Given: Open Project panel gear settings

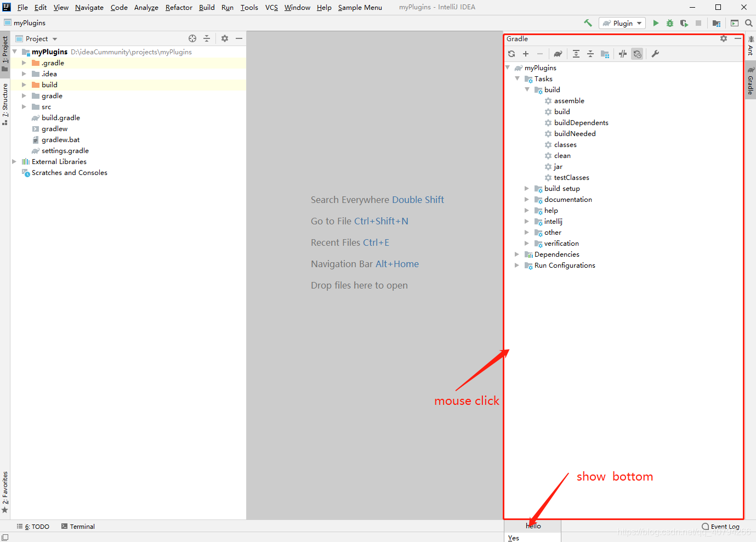Looking at the screenshot, I should coord(225,38).
